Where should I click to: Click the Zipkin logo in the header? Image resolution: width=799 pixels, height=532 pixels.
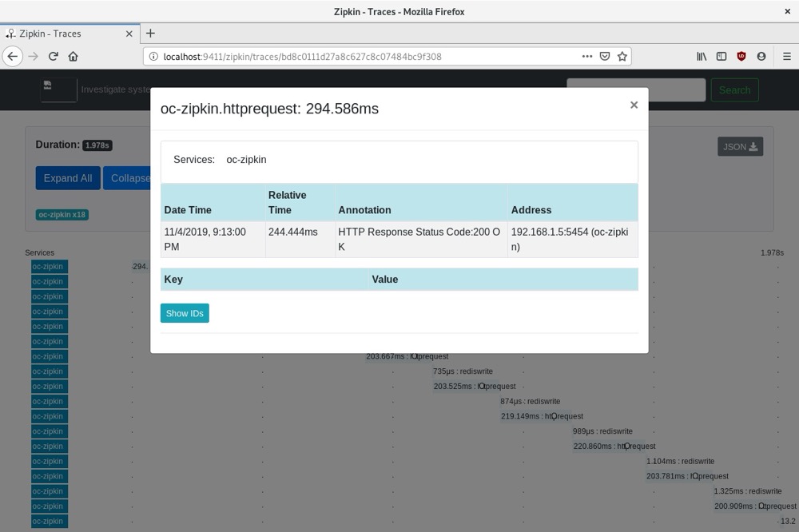coord(58,89)
